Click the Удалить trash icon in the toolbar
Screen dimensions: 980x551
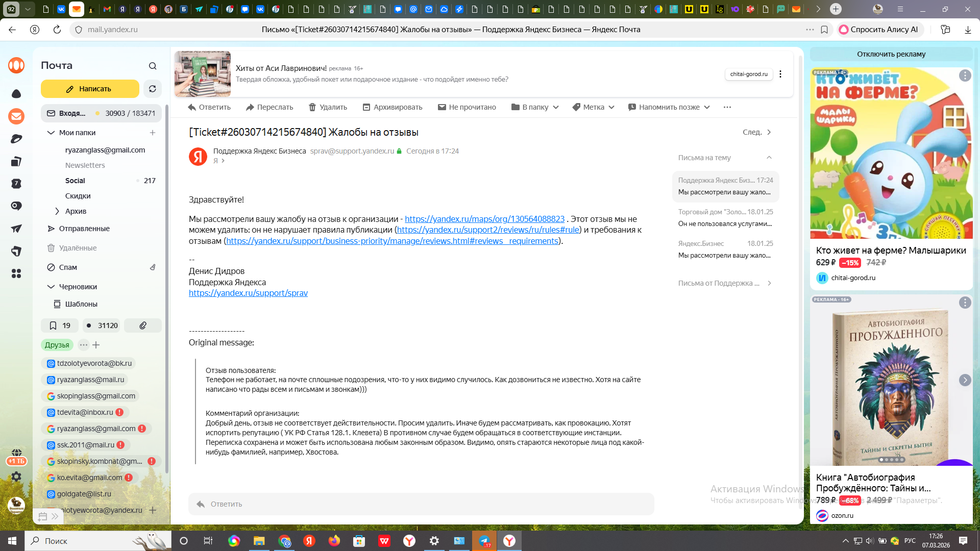tap(312, 107)
